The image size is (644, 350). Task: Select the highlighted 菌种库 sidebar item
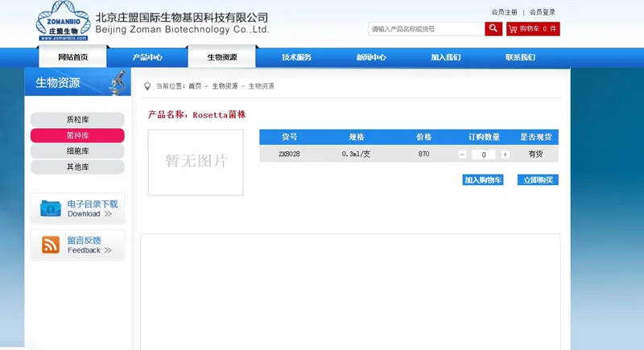(x=77, y=135)
